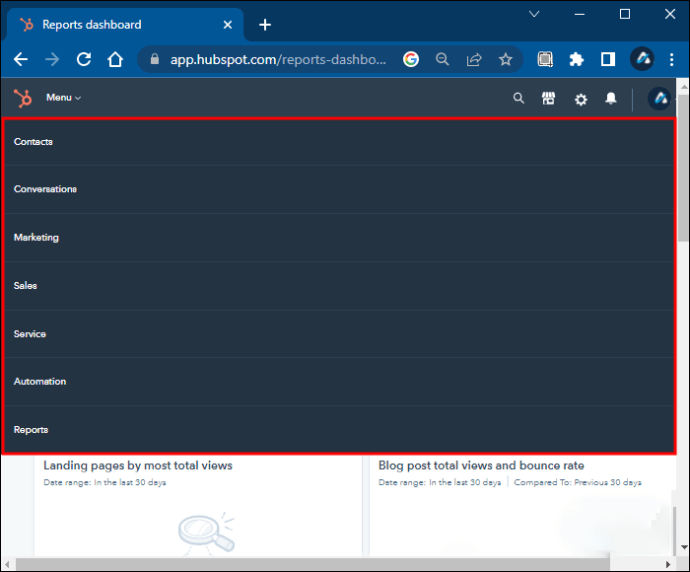The image size is (690, 572).
Task: Open a new browser tab
Action: click(x=265, y=25)
